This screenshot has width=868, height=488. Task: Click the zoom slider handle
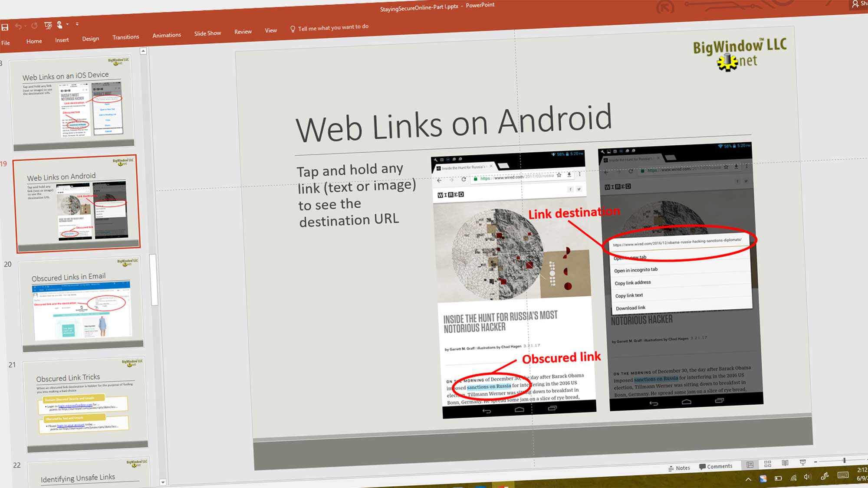coord(844,460)
